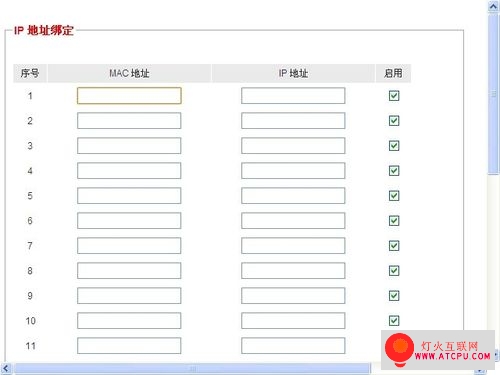The image size is (500, 375).
Task: Click the MAC address field in row 10
Action: point(129,321)
